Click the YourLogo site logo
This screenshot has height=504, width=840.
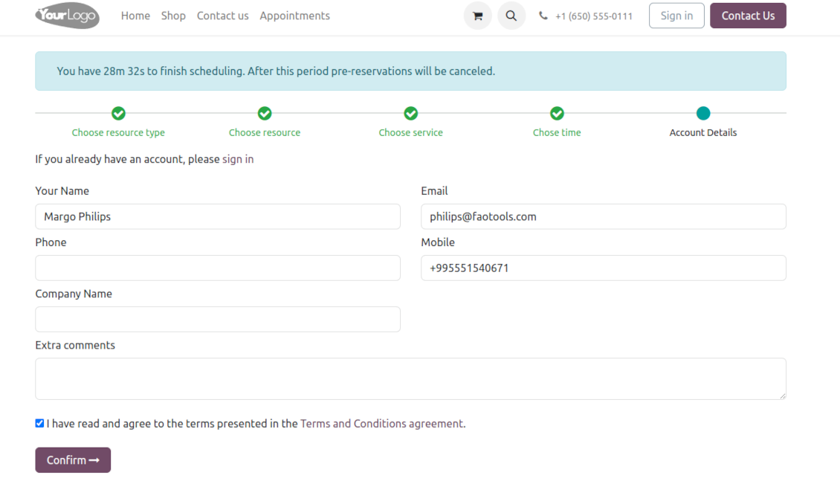(x=67, y=16)
